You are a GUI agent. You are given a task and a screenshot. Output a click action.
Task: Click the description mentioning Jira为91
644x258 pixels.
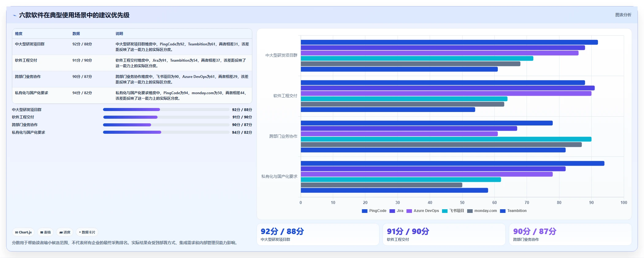coord(181,63)
